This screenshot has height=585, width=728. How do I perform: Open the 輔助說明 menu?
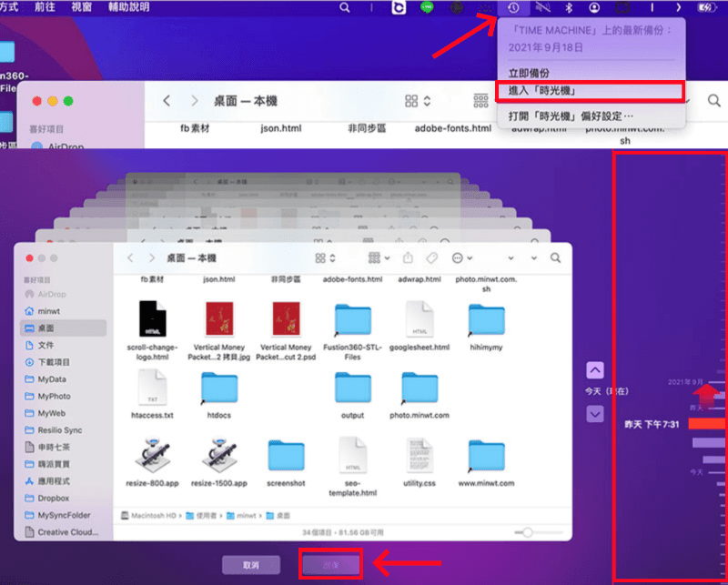pyautogui.click(x=129, y=7)
